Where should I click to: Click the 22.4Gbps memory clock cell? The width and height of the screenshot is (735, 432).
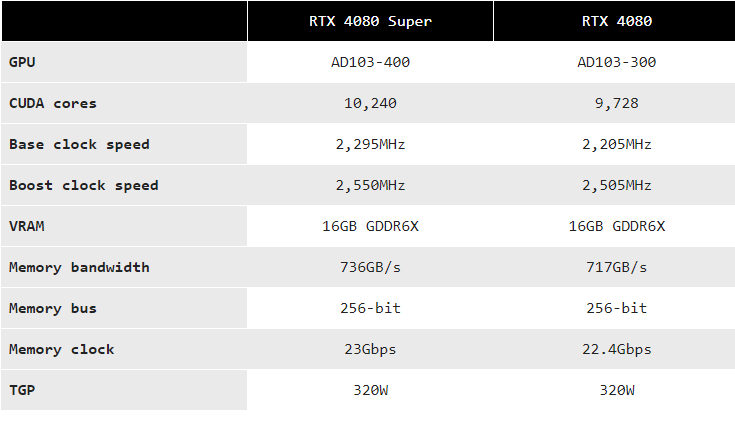point(616,349)
